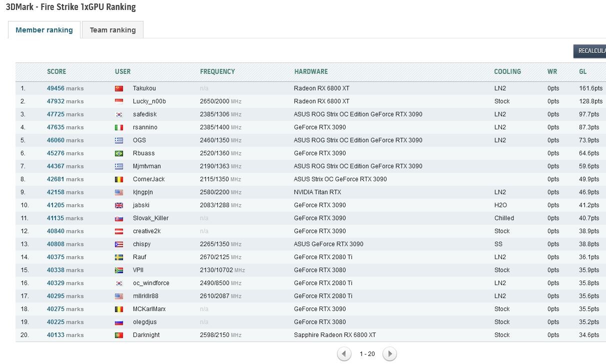Click the 128.8pts GL value
Viewport: 606px width, 364px height.
click(x=591, y=101)
